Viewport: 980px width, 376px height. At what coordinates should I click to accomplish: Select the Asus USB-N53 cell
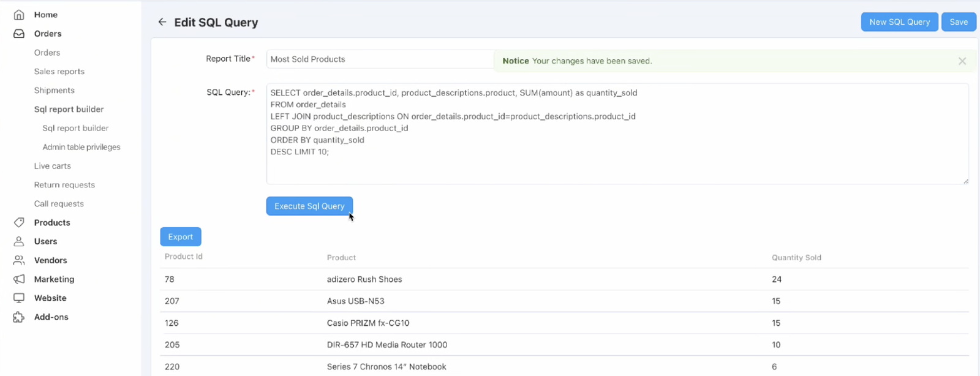[356, 301]
